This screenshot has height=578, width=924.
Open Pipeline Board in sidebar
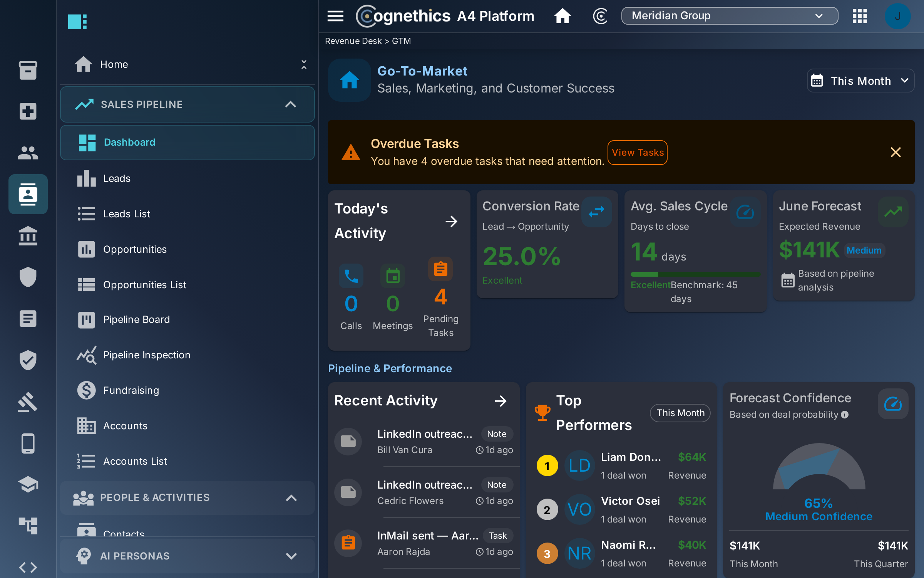[187, 319]
